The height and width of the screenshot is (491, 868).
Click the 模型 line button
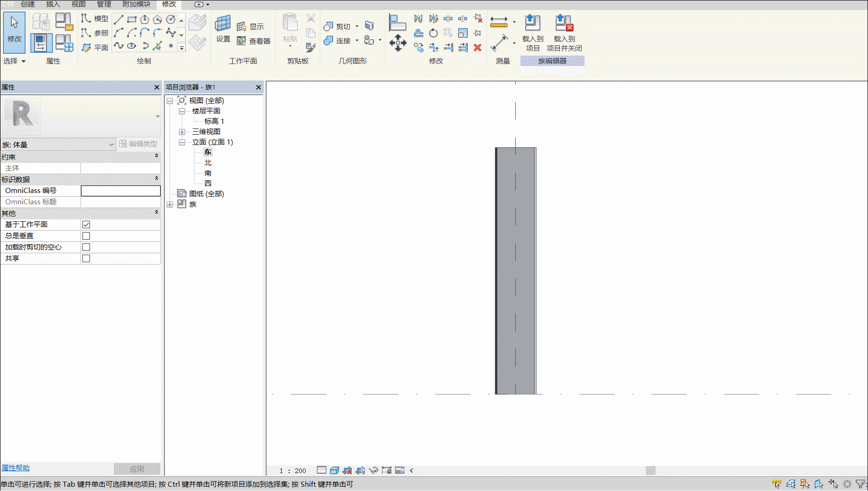pos(95,18)
